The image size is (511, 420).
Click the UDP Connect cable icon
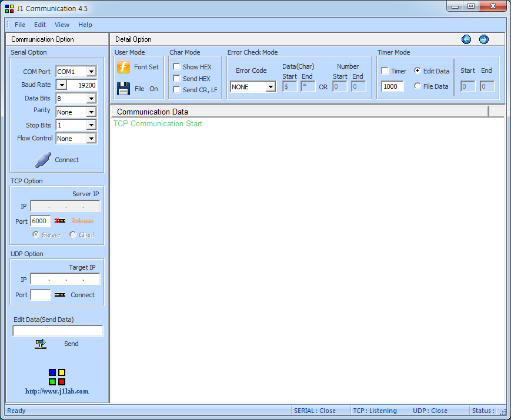tap(60, 295)
